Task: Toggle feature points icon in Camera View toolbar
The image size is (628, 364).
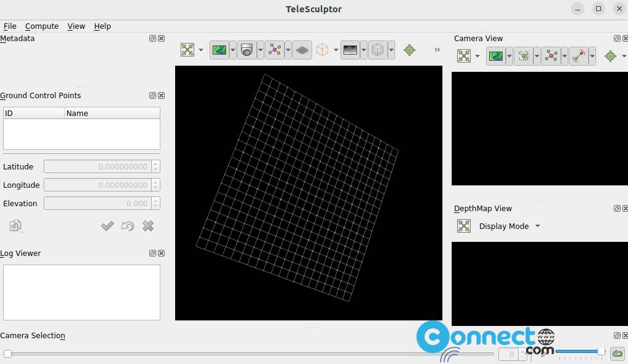Action: (x=524, y=56)
